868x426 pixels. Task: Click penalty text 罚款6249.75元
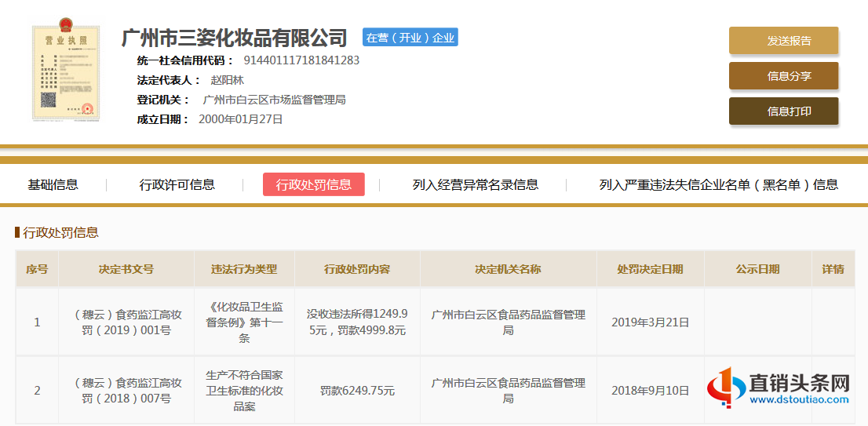pyautogui.click(x=357, y=391)
